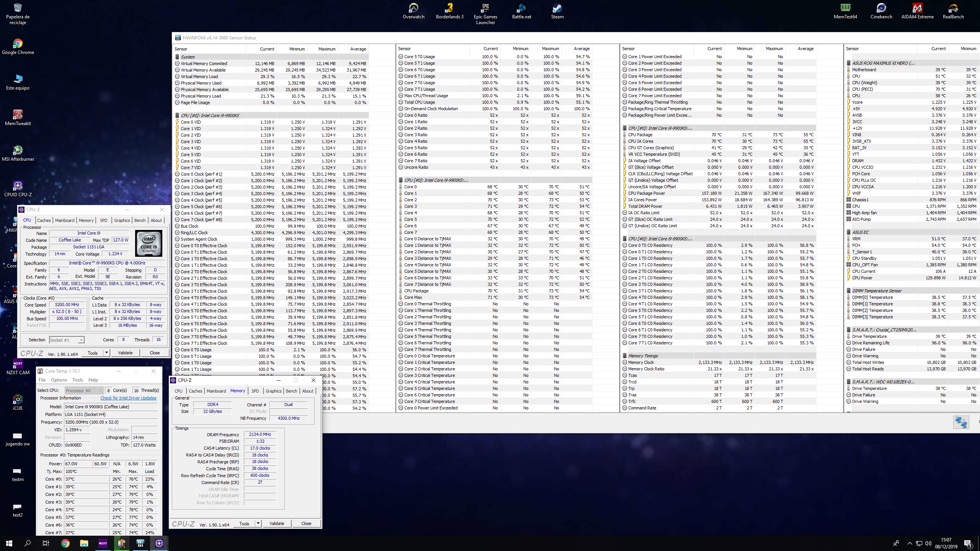This screenshot has width=980, height=551.
Task: Launch Borderlands 3 from the desktop
Action: click(449, 11)
